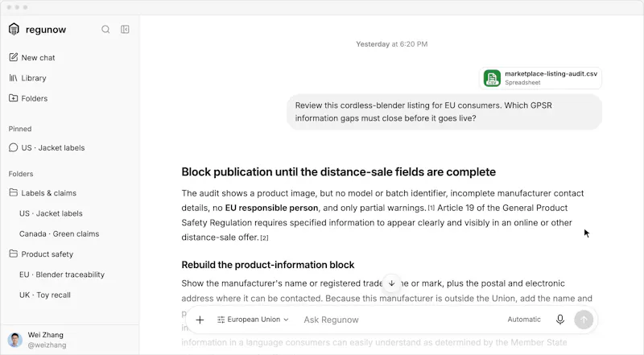
Task: Click the Wei Zhang account name
Action: click(46, 335)
